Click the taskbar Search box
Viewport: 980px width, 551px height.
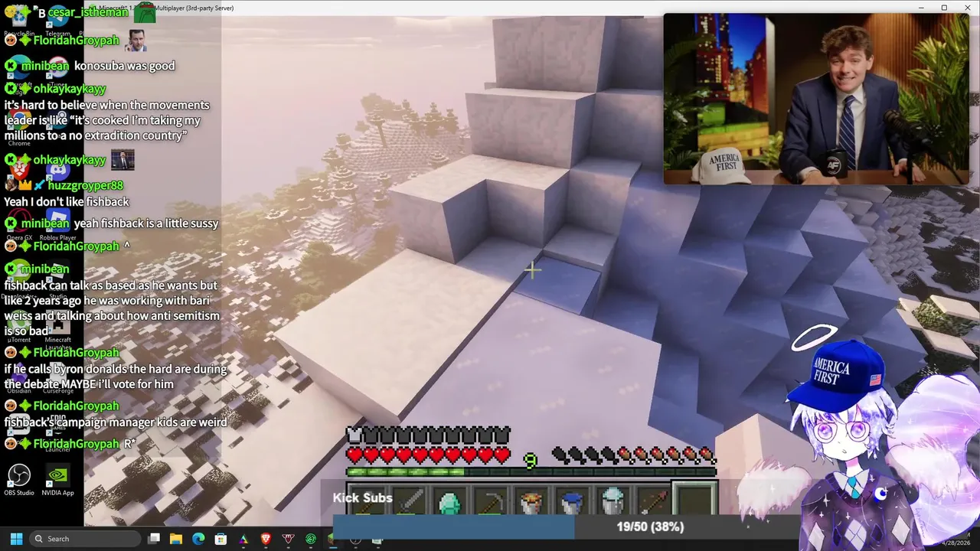86,539
